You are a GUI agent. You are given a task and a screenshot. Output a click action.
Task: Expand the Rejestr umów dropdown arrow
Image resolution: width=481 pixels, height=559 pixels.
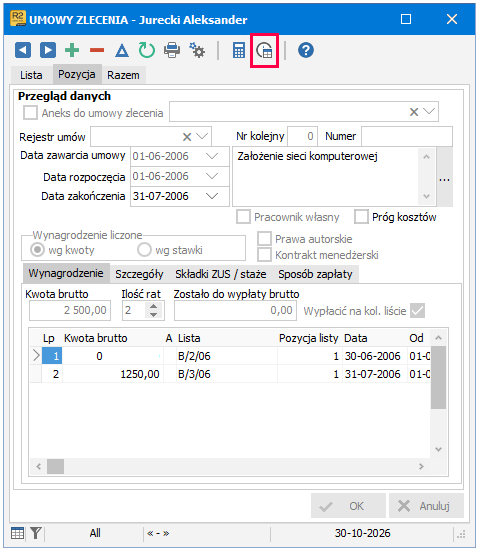(x=202, y=137)
